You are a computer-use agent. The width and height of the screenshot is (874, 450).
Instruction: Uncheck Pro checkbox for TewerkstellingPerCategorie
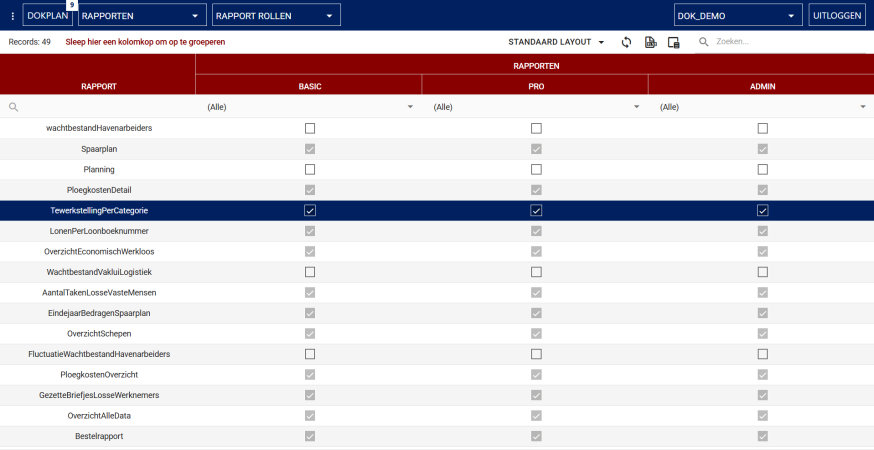pos(536,210)
